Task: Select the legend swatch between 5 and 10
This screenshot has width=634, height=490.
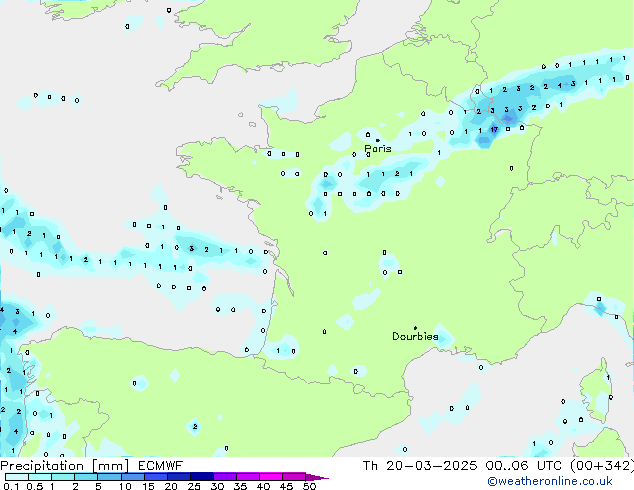Action: [109, 477]
